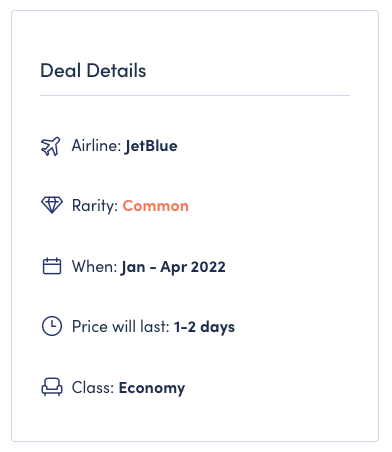Click the divider line under Deal Details

point(195,96)
